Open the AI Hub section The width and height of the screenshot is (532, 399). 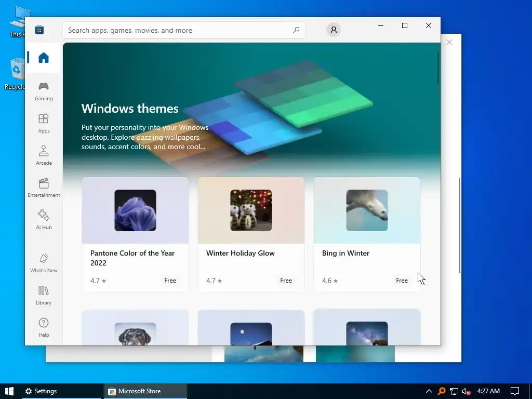(44, 220)
